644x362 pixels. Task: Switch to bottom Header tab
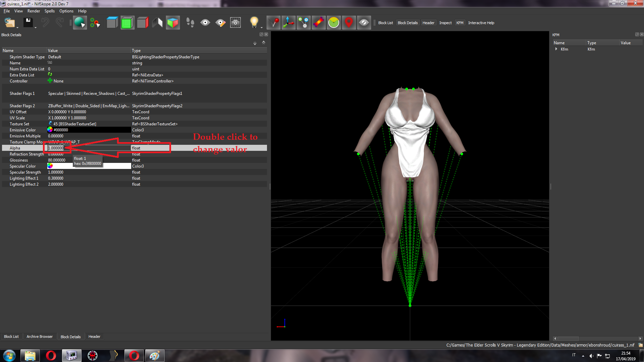click(94, 337)
